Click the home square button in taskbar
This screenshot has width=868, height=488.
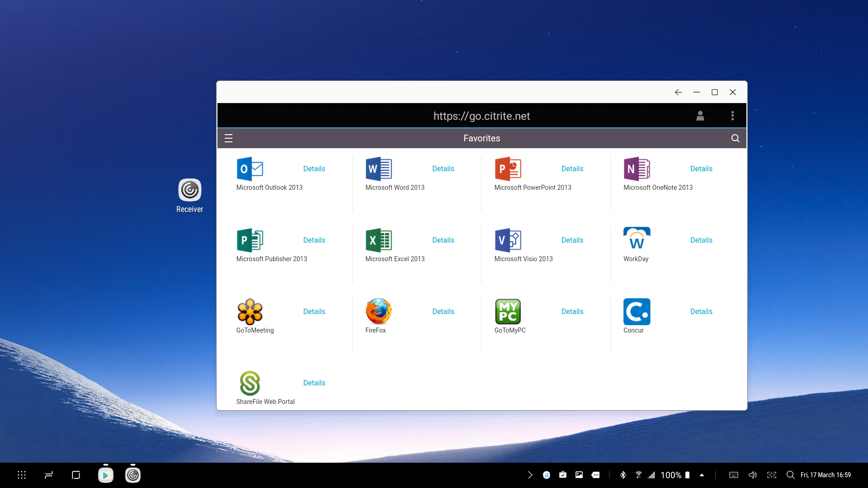pos(76,475)
